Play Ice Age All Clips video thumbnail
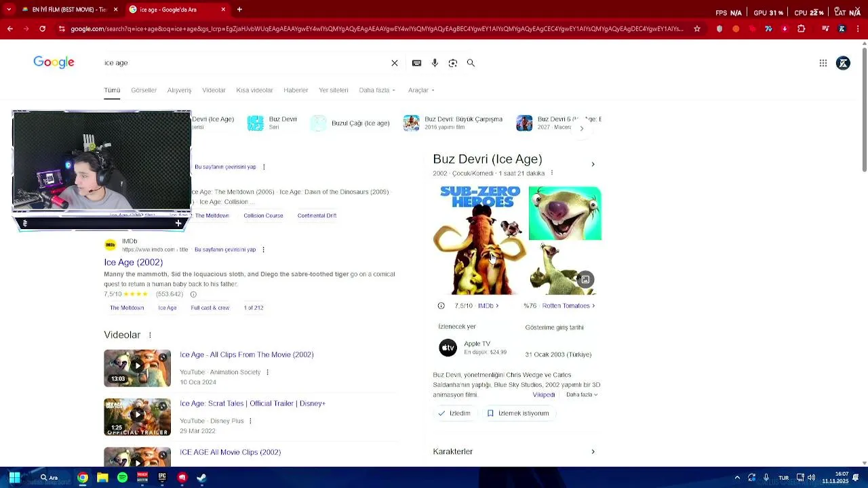Screen dimensions: 868x488 137,368
